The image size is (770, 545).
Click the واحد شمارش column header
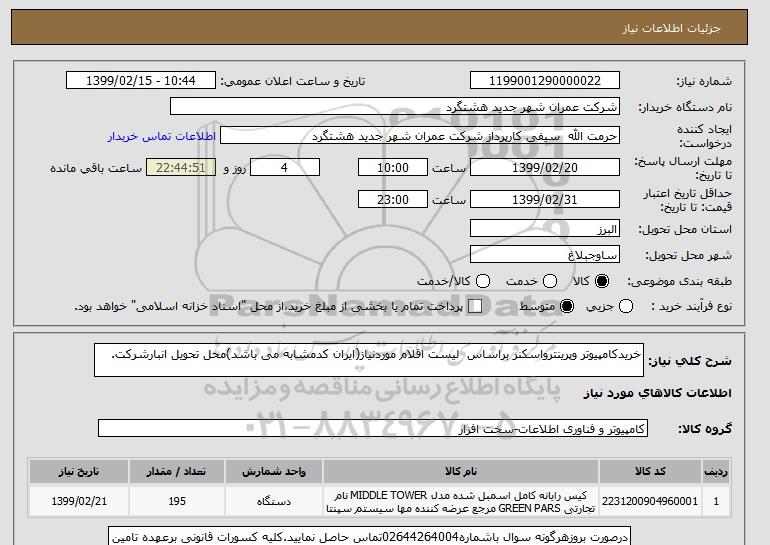point(274,471)
